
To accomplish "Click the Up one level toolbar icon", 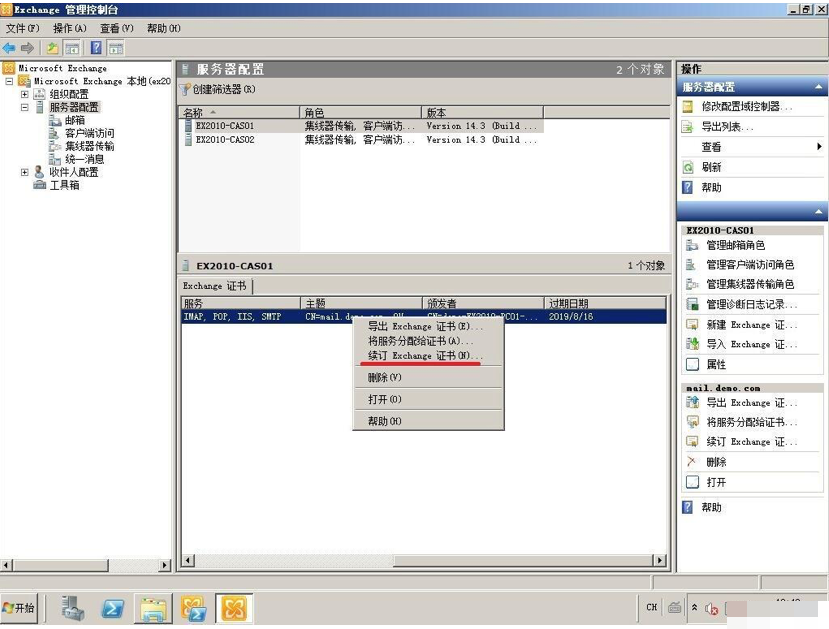I will 52,48.
